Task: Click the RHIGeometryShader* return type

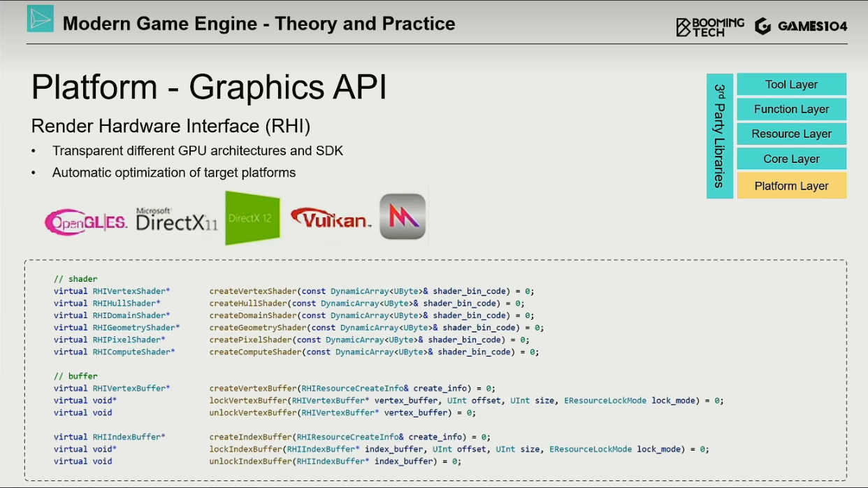Action: [x=136, y=327]
